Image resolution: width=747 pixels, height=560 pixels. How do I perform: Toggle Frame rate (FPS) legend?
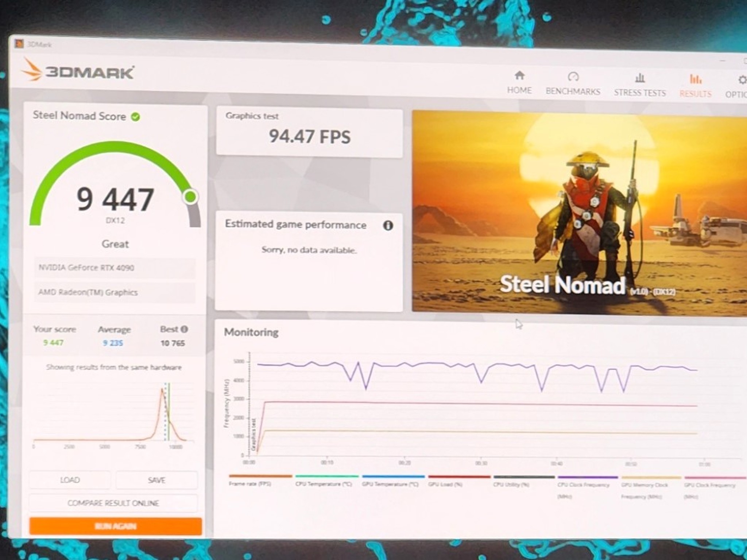click(260, 480)
